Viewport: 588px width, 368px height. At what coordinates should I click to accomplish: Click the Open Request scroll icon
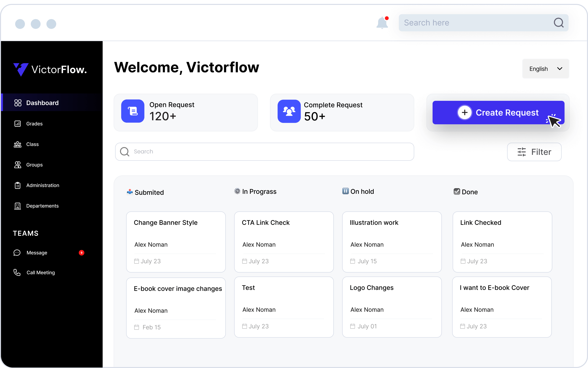click(x=133, y=111)
